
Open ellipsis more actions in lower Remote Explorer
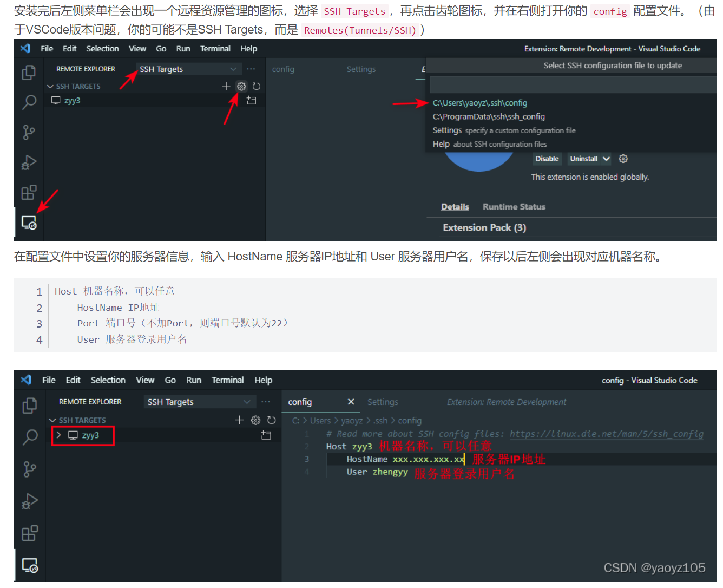[266, 402]
